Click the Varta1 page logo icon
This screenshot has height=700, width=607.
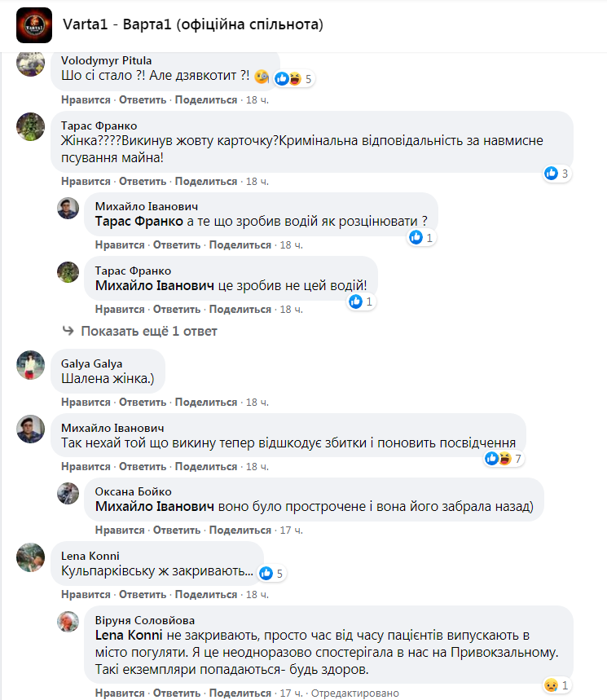(34, 24)
